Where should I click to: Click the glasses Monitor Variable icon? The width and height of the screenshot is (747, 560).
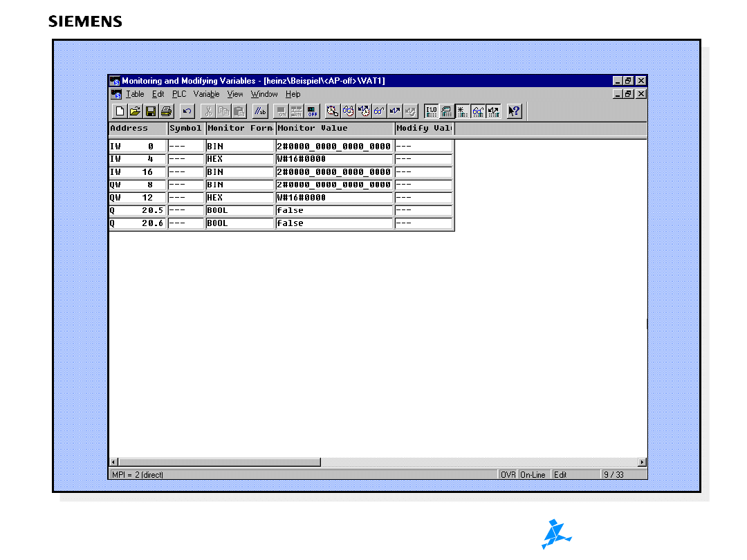379,111
